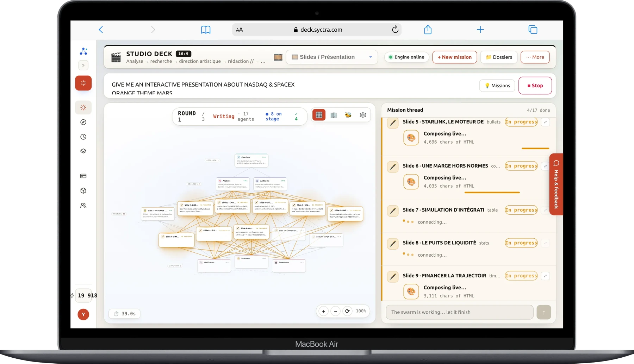Open the Safari share sheet icon
634x364 pixels.
[x=428, y=30]
